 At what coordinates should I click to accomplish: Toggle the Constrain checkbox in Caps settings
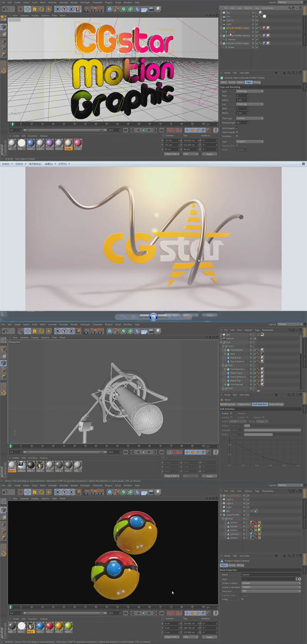tap(237, 136)
